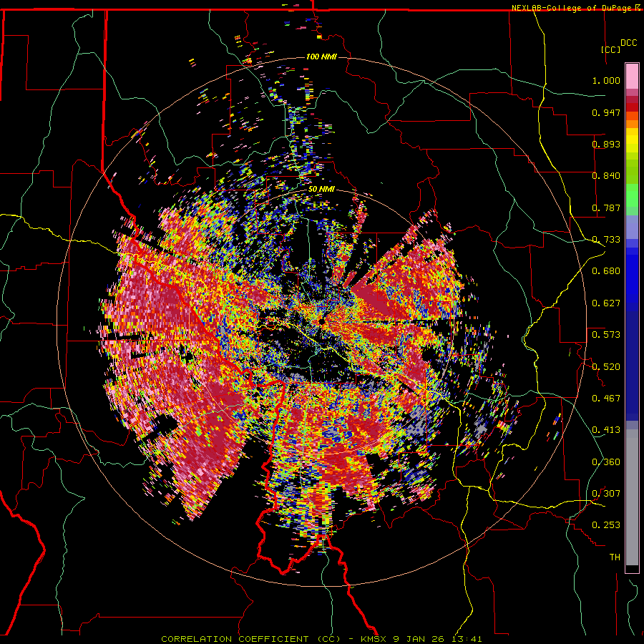Viewport: 644px width, 644px height.
Task: Select the 0.947 scale value
Action: 606,112
